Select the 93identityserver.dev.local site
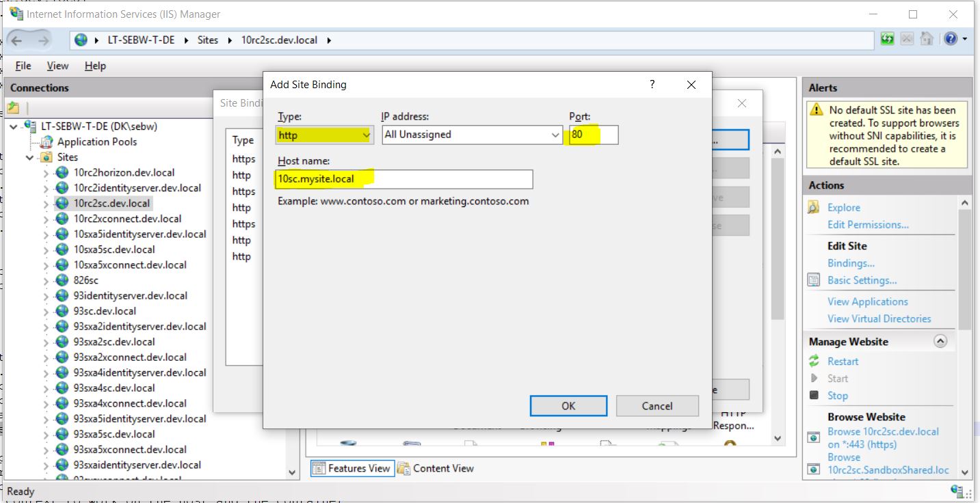Viewport: 980px width, 503px height. point(131,296)
